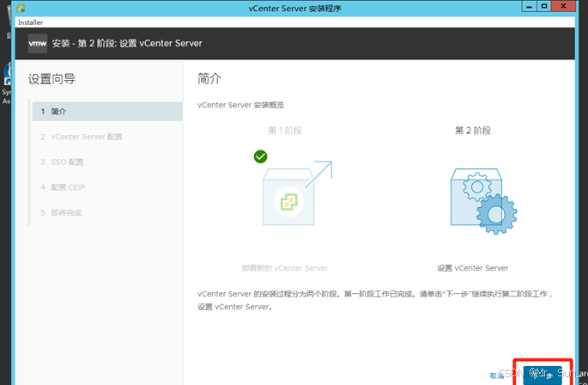Click the stage 1 deploy box illustration
The width and height of the screenshot is (588, 385).
pos(297,193)
